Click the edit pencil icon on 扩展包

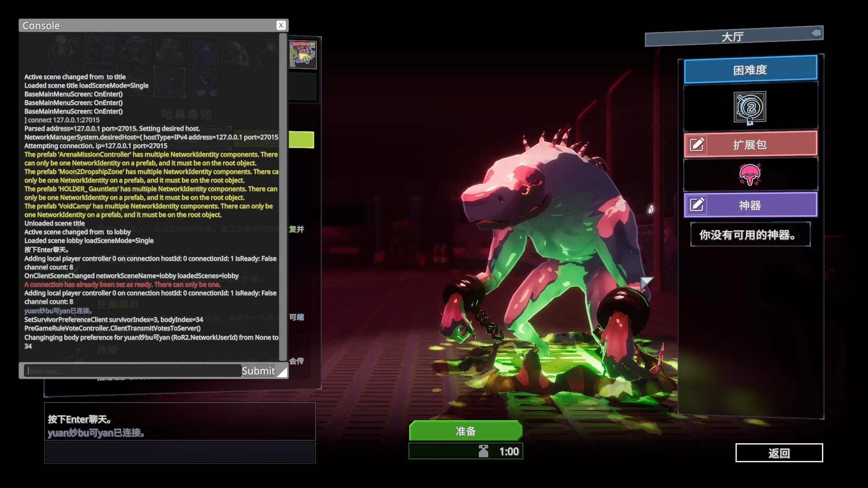coord(697,145)
